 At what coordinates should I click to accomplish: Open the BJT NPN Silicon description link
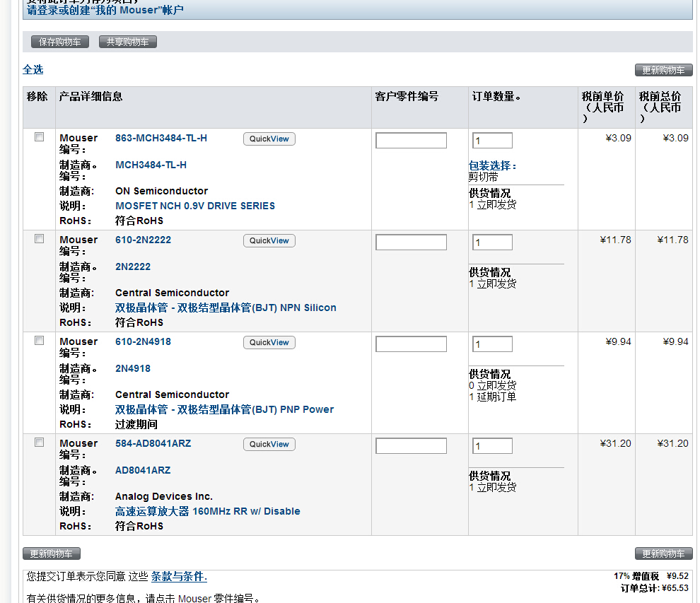[226, 308]
